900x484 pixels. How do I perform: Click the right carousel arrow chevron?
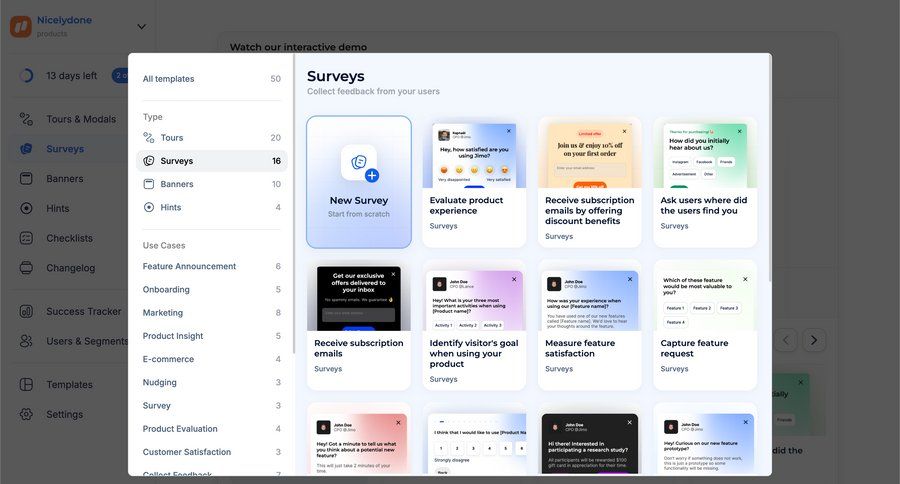point(815,340)
